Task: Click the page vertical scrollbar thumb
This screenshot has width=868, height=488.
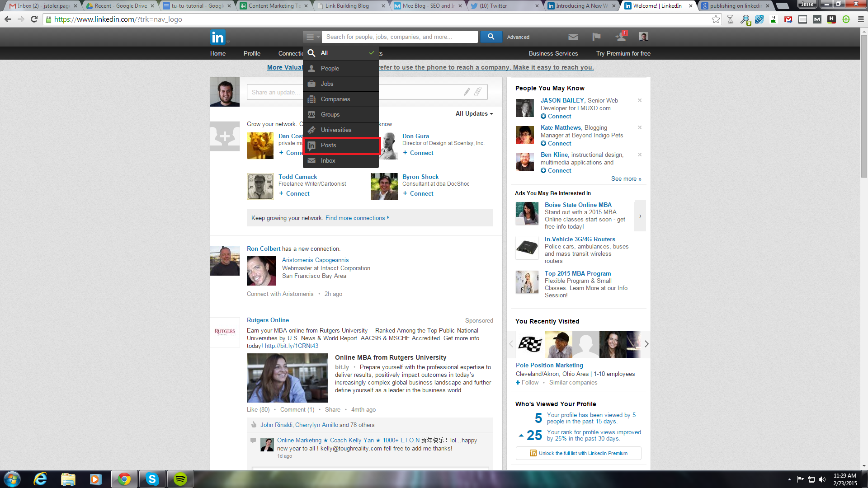Action: click(864, 106)
